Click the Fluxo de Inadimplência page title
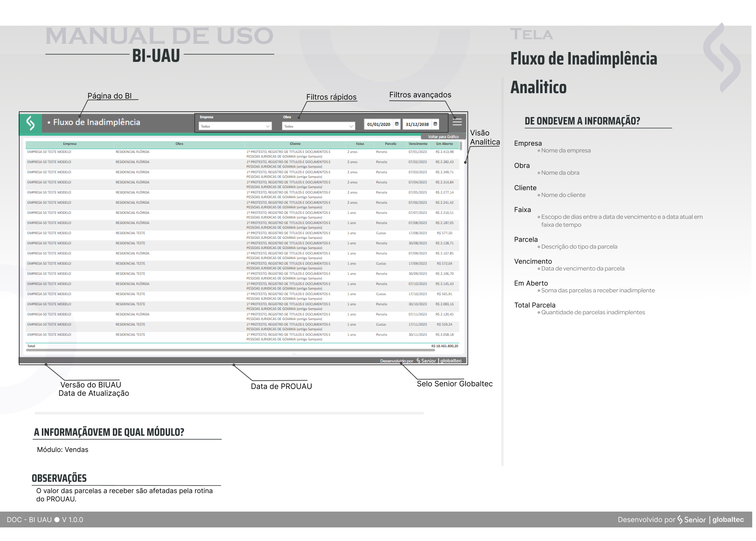This screenshot has height=541, width=756. (97, 122)
